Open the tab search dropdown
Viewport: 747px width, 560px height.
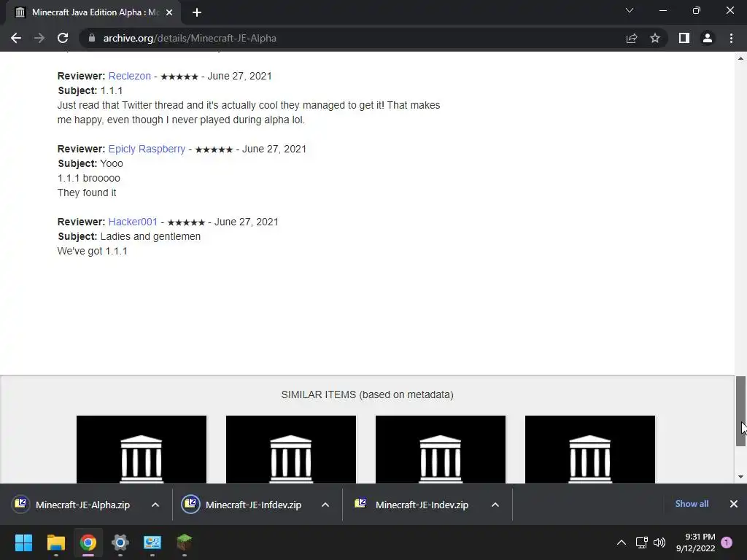(x=630, y=10)
